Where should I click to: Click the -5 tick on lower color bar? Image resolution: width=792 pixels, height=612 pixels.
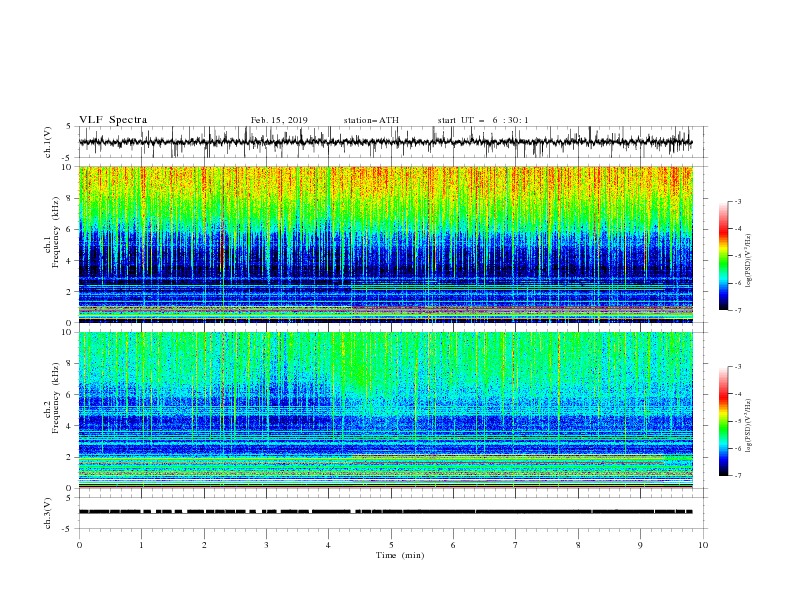(737, 421)
